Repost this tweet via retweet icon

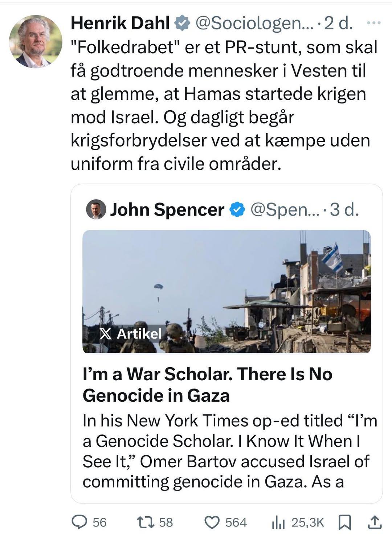click(145, 522)
